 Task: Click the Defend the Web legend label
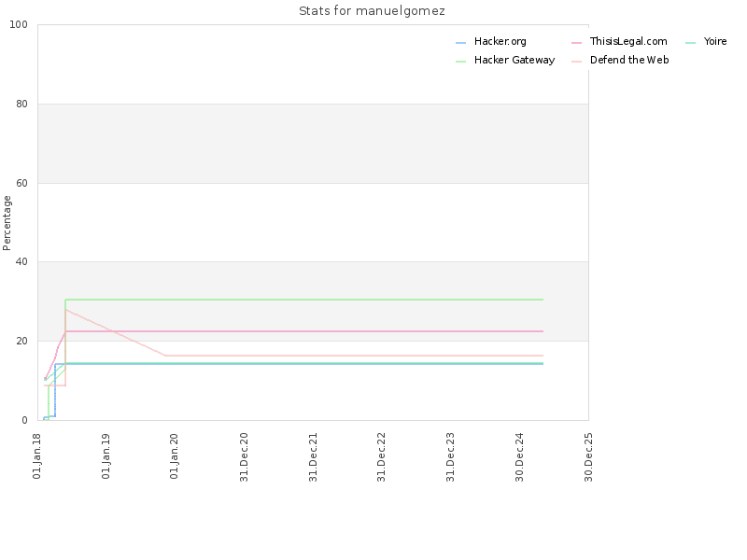(628, 60)
